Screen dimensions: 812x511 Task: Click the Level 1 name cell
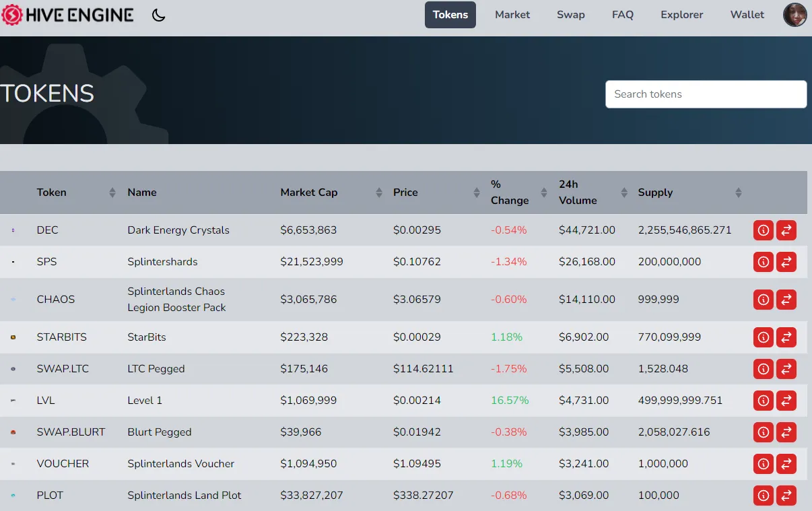click(145, 401)
